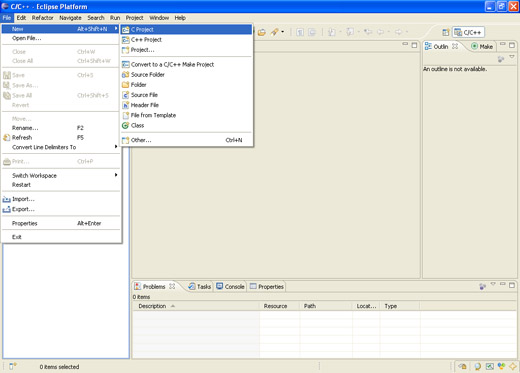Open the Export... wizard

[61, 209]
